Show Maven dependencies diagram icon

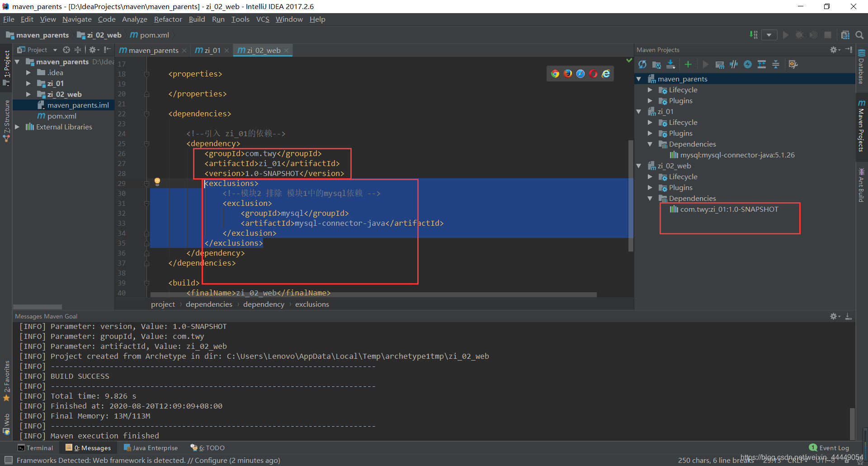[762, 65]
